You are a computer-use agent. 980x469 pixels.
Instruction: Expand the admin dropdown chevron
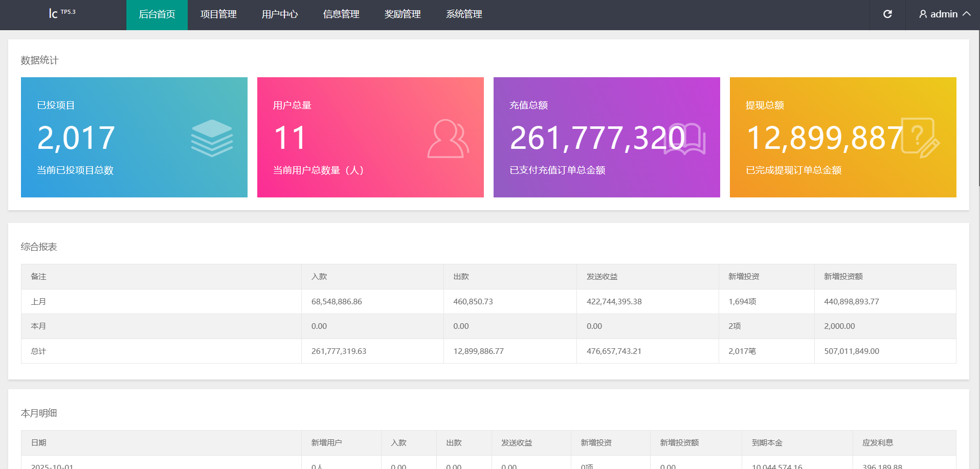pyautogui.click(x=966, y=14)
